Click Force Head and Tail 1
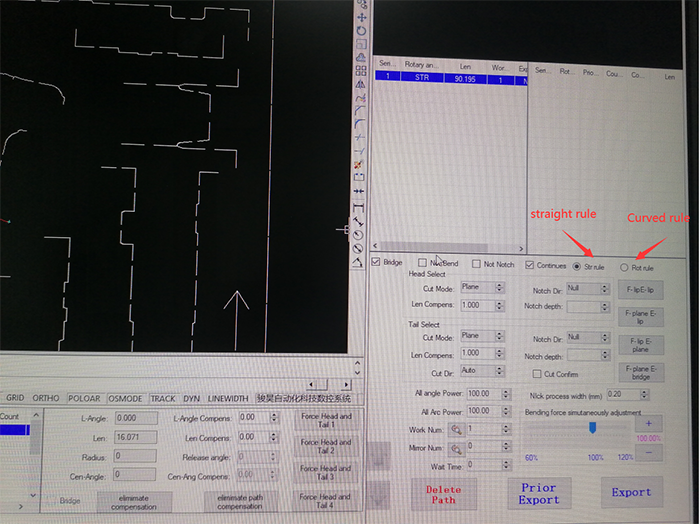700x524 pixels. point(326,420)
